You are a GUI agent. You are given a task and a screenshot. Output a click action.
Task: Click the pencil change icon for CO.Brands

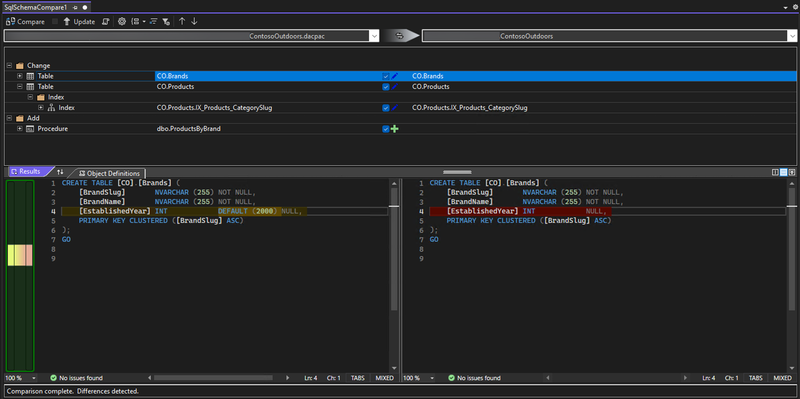click(x=394, y=76)
